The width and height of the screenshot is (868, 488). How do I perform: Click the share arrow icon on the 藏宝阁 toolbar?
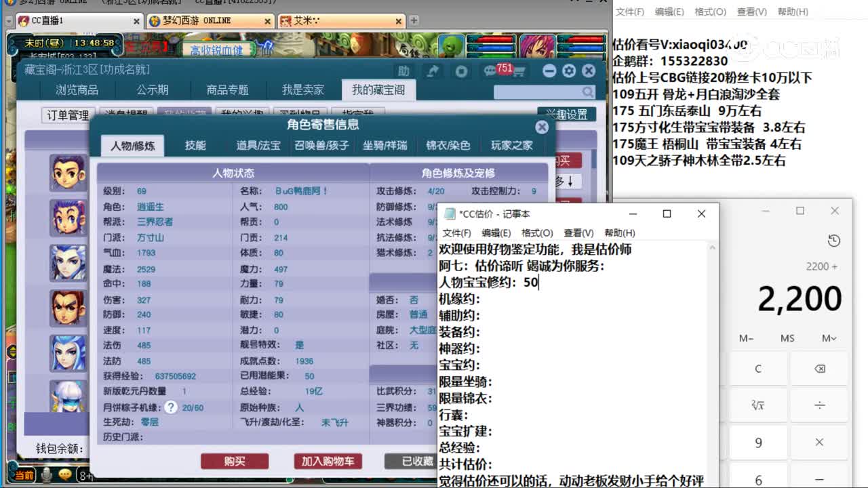click(433, 69)
